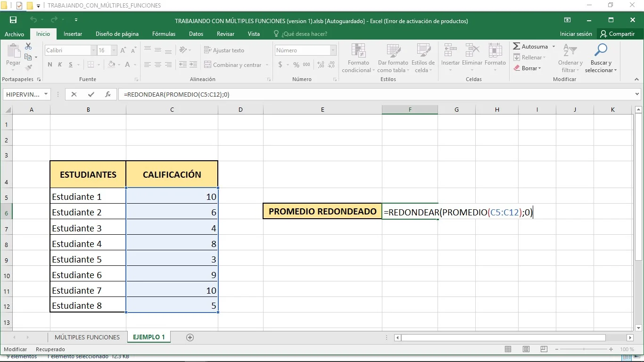Screen dimensions: 644x362
Task: Click the cell borders icon
Action: click(x=91, y=65)
